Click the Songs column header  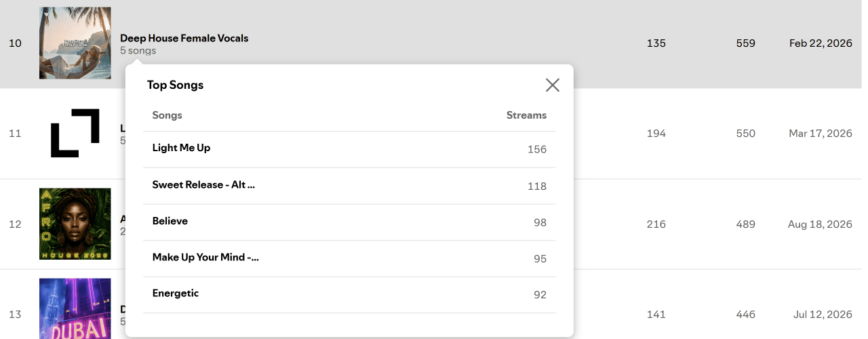click(167, 115)
